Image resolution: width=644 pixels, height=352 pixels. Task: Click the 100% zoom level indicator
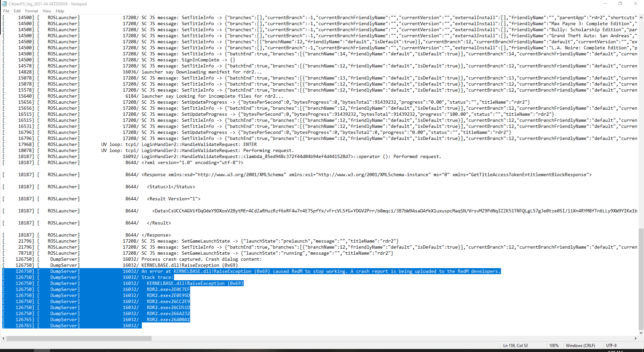(x=554, y=345)
